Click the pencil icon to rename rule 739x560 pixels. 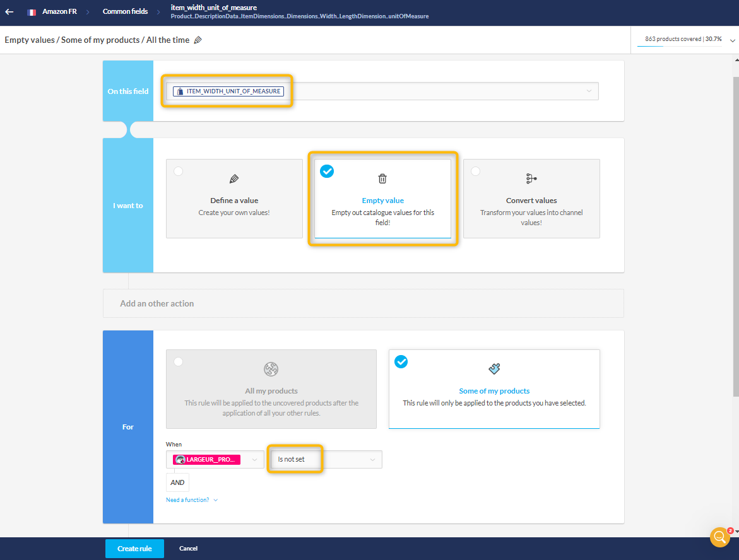click(x=198, y=40)
